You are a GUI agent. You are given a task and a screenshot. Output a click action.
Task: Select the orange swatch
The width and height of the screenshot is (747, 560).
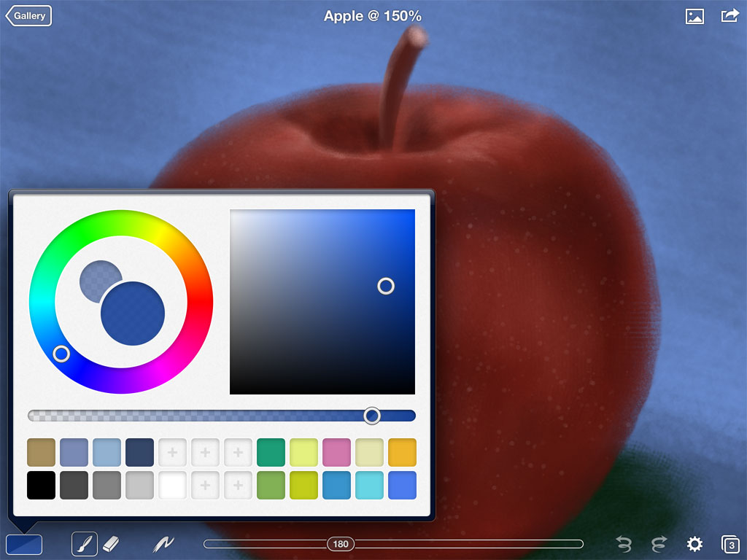pyautogui.click(x=402, y=452)
